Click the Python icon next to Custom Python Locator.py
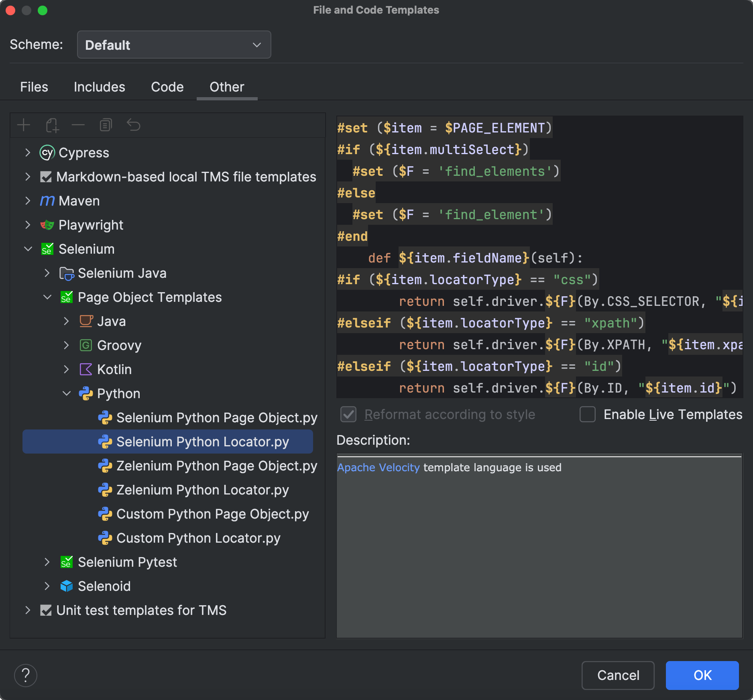753x700 pixels. point(105,538)
